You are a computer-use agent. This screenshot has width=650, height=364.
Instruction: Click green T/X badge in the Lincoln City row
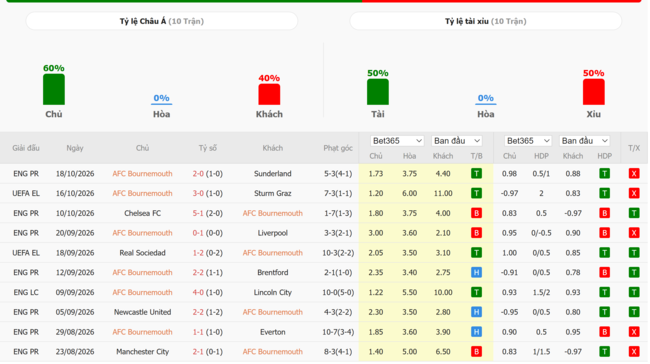point(634,292)
